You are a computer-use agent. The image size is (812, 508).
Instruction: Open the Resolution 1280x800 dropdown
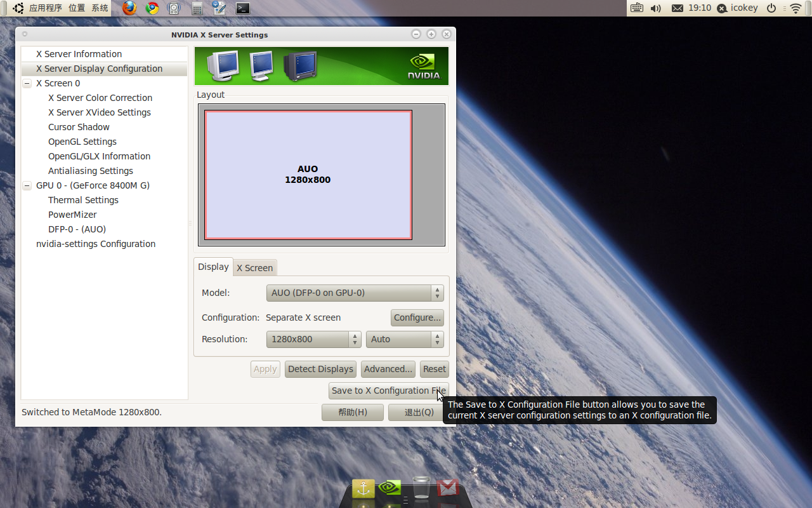tap(313, 339)
